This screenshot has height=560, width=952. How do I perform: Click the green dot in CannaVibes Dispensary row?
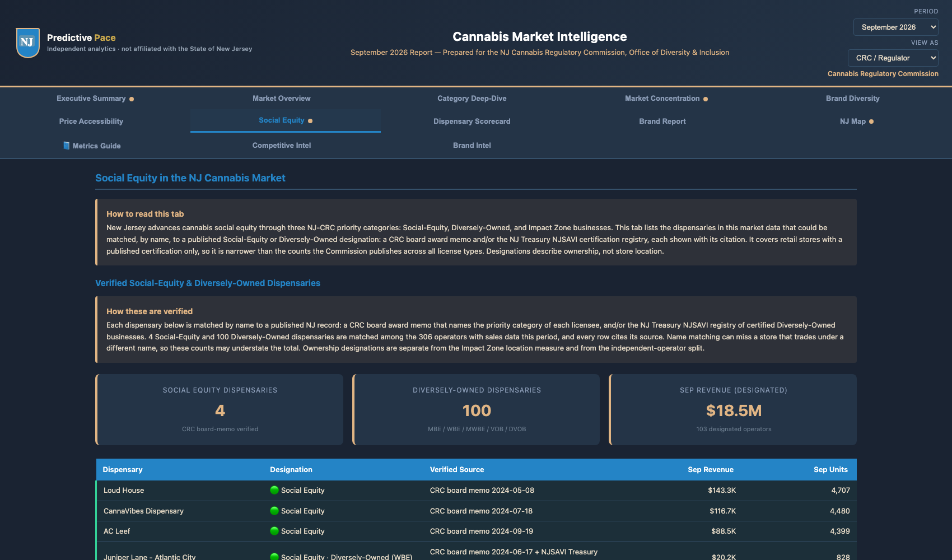tap(274, 511)
